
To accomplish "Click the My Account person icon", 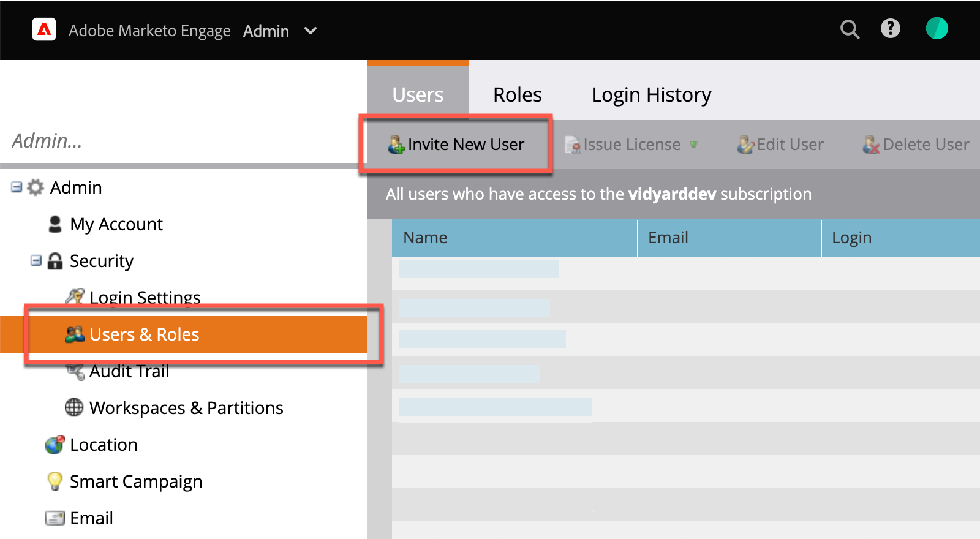I will 55,224.
